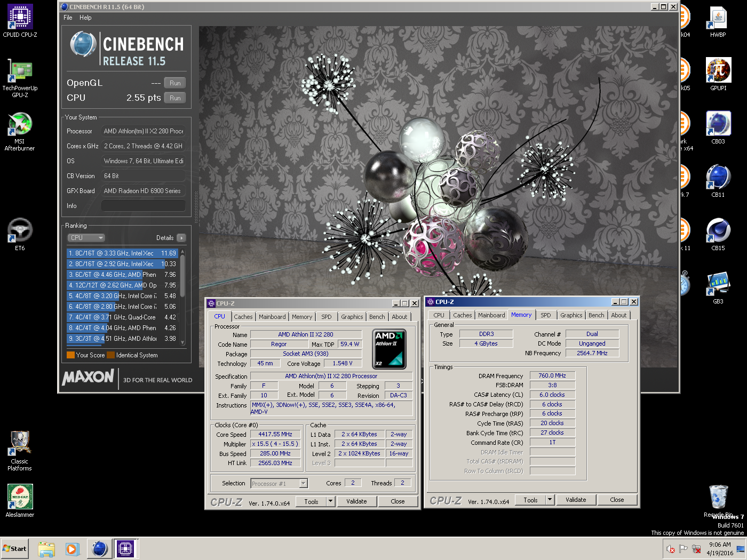Switch to the CPU-Z taskbar button
Image resolution: width=747 pixels, height=560 pixels.
point(125,549)
